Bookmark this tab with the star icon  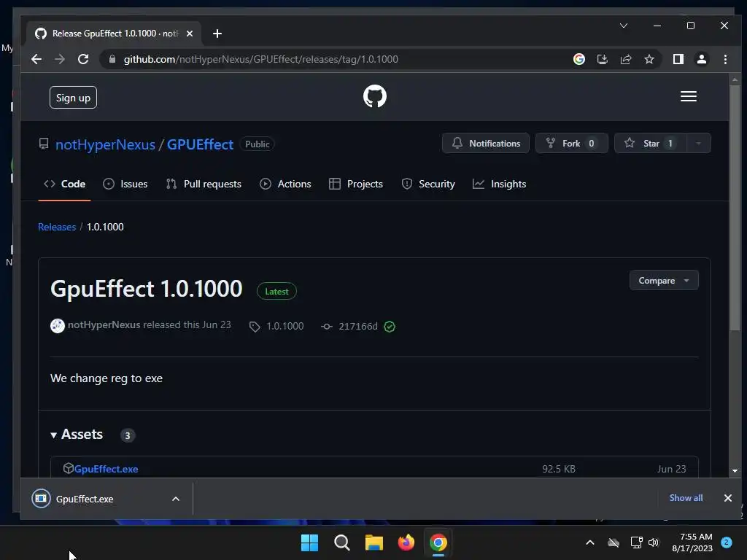pos(649,59)
